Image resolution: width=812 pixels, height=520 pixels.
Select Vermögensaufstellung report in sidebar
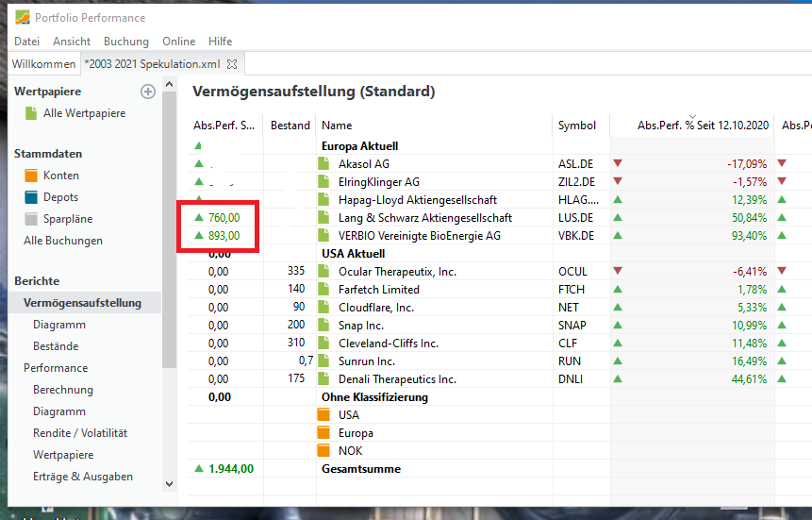point(82,303)
